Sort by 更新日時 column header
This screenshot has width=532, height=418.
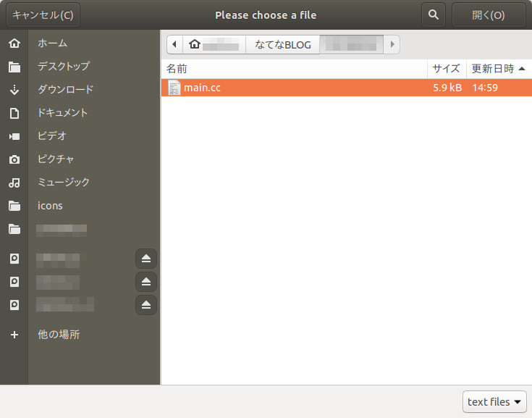499,69
